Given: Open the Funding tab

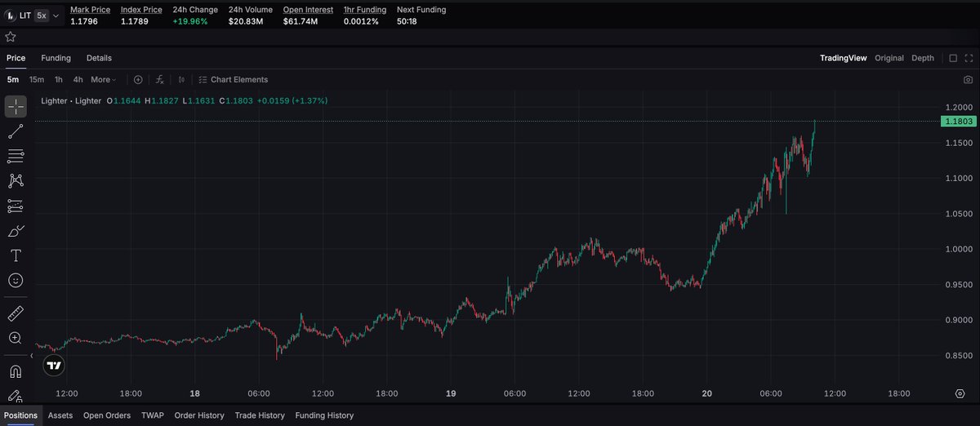Looking at the screenshot, I should (x=56, y=58).
